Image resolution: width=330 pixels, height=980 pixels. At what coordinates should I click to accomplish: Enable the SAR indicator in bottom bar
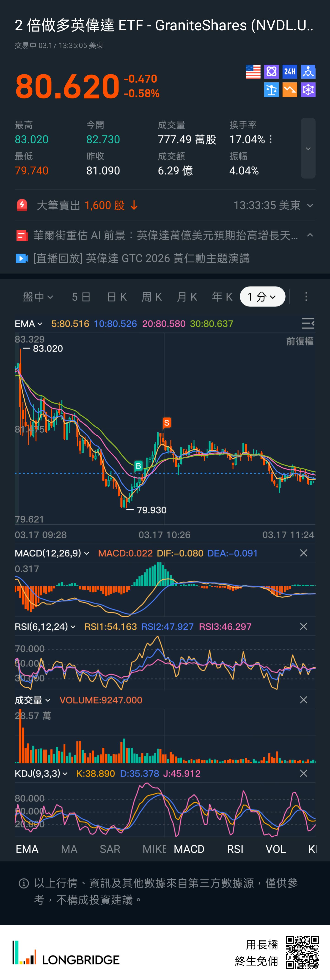[x=110, y=849]
